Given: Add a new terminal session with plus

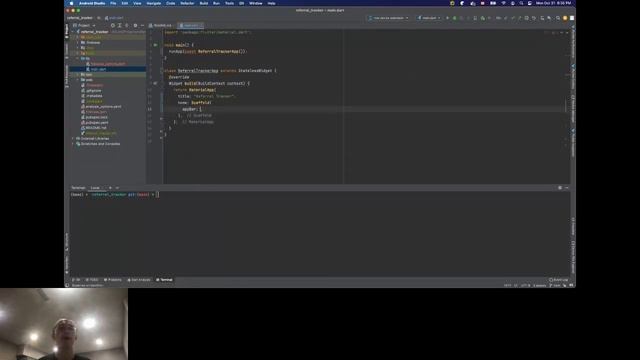Looking at the screenshot, I should tap(110, 188).
